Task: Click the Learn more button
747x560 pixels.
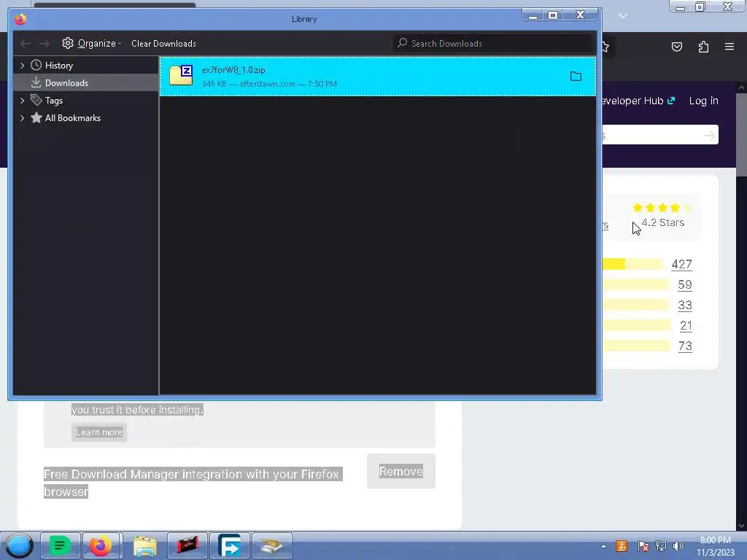Action: click(x=99, y=432)
